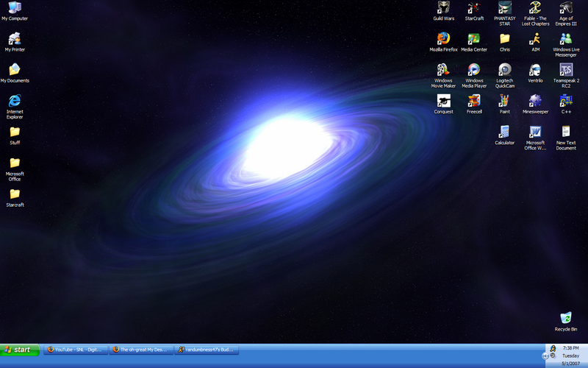Expand hidden system tray icons arrow

545,356
